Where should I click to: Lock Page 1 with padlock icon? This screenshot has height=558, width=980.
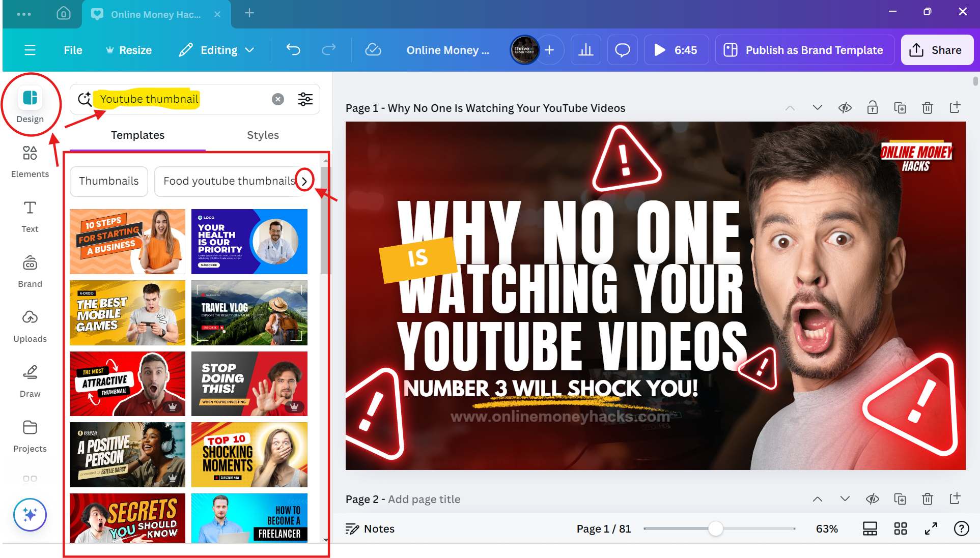tap(872, 108)
